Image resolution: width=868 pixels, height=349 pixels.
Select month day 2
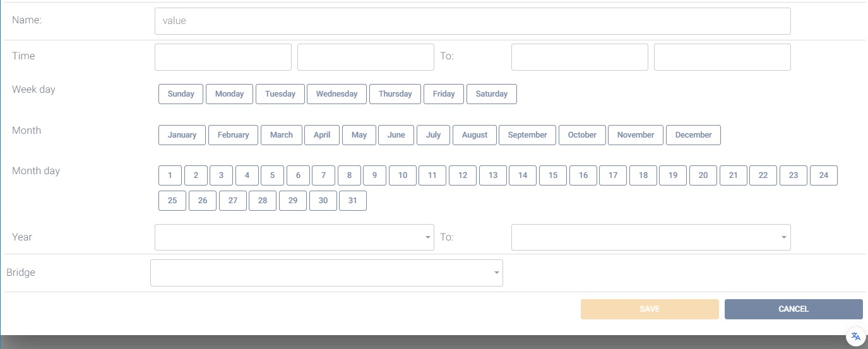[x=196, y=175]
